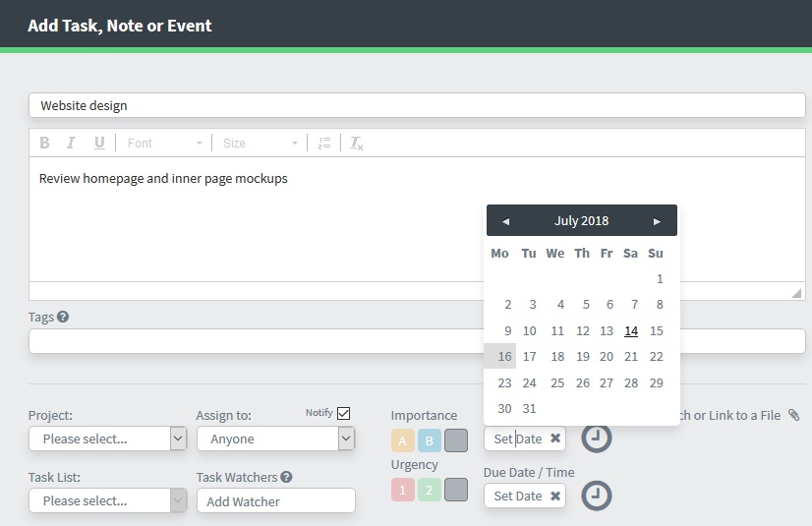Open the Tags help question mark
This screenshot has height=526, width=812.
pos(63,317)
